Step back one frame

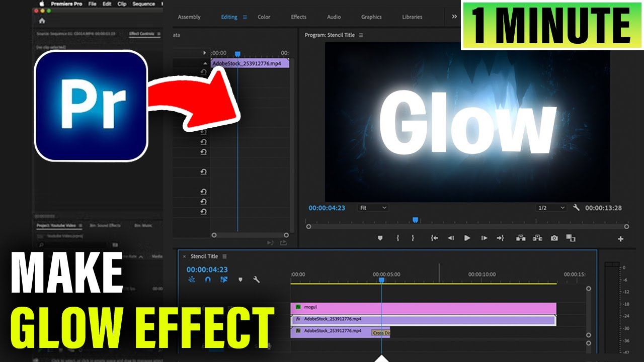click(451, 238)
